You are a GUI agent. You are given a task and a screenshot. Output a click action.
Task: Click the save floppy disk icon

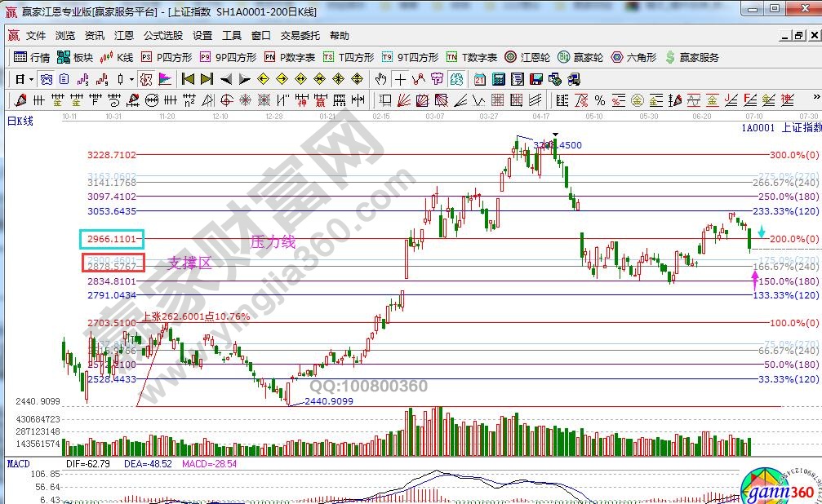(535, 79)
